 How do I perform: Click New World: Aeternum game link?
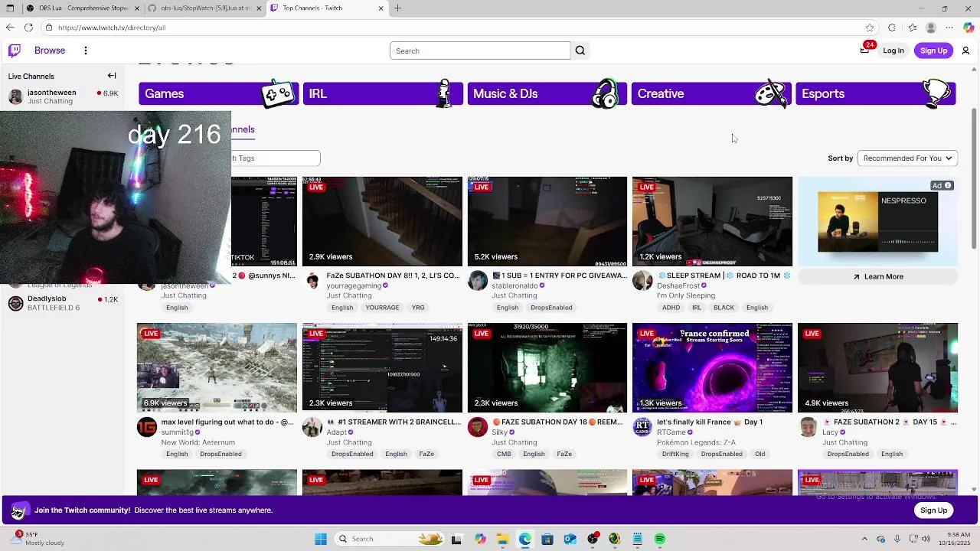pyautogui.click(x=198, y=442)
